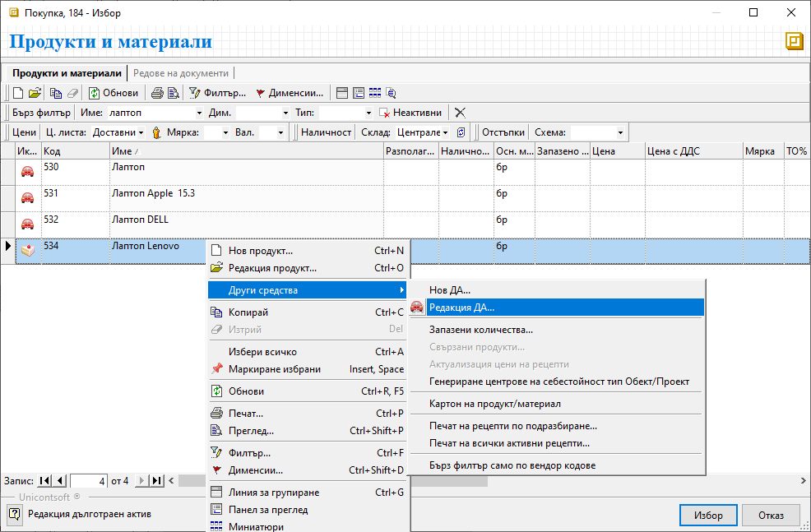Viewport: 811px width, 532px height.
Task: Click the open folder icon in toolbar
Action: click(34, 93)
